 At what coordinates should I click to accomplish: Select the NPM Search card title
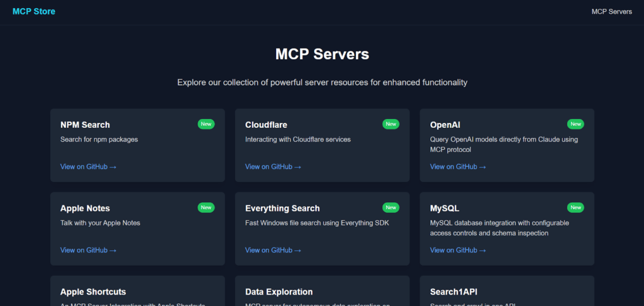tap(85, 125)
